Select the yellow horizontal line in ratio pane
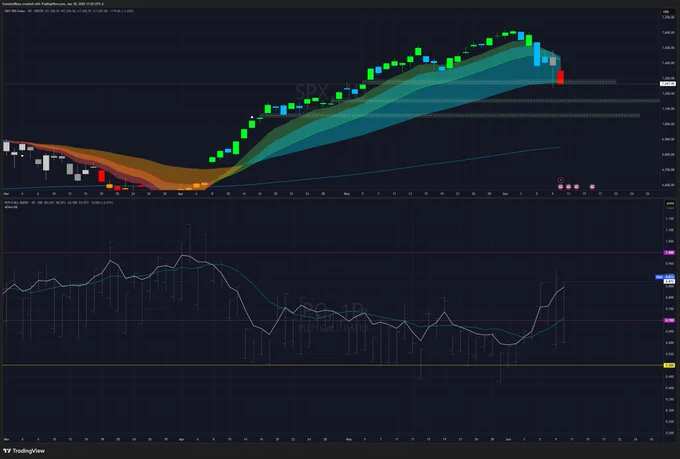680x459 pixels. point(333,365)
